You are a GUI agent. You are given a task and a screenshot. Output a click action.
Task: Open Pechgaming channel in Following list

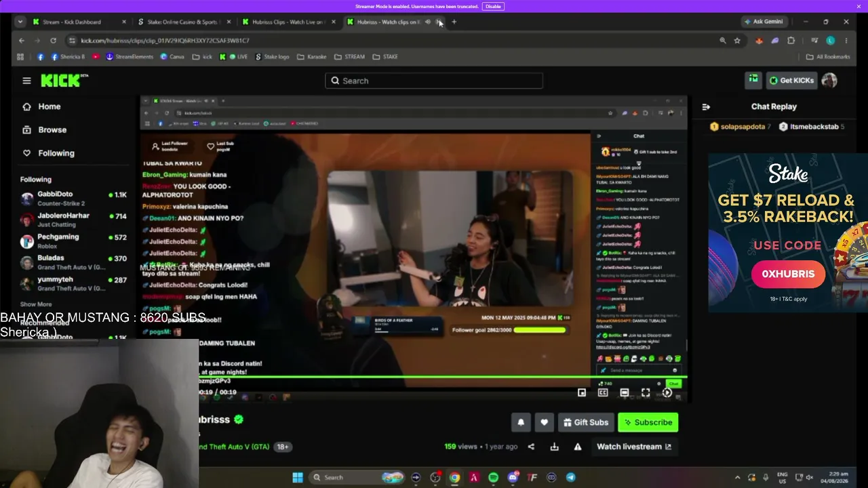(73, 241)
